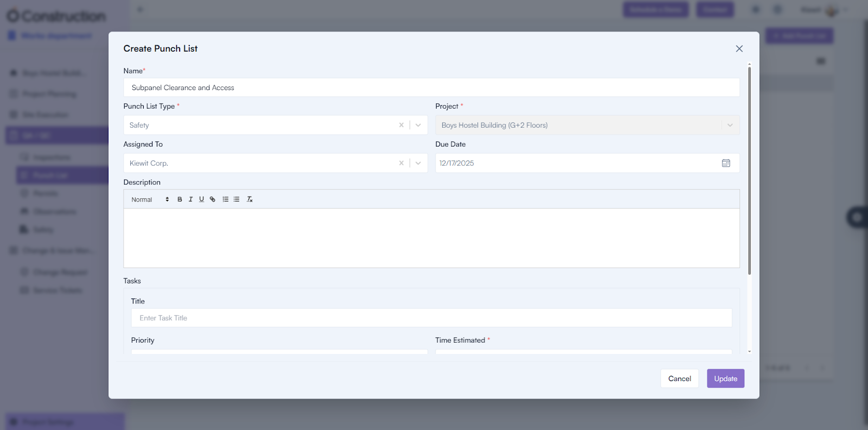Expand the Assigned To dropdown
This screenshot has width=868, height=430.
click(418, 163)
